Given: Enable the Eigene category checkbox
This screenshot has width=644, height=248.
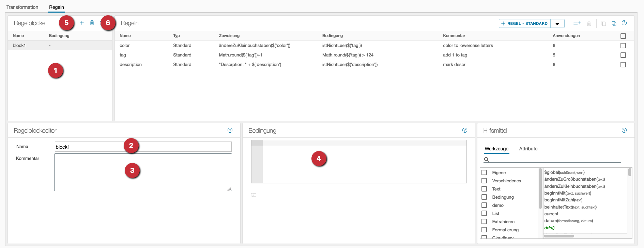Looking at the screenshot, I should tap(484, 172).
